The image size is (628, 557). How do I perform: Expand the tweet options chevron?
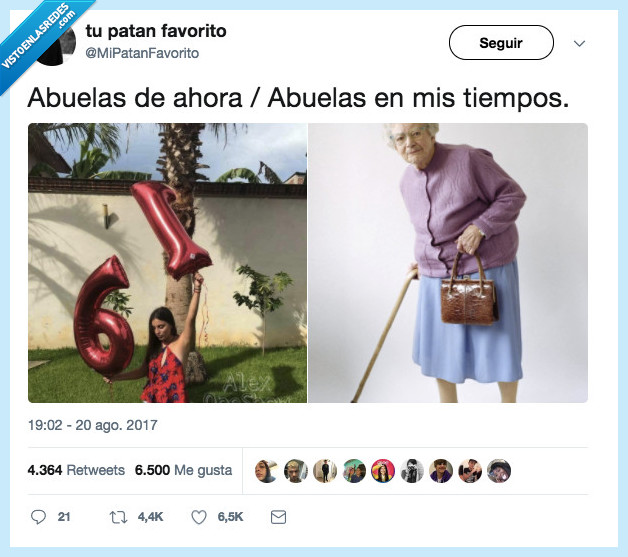point(579,43)
